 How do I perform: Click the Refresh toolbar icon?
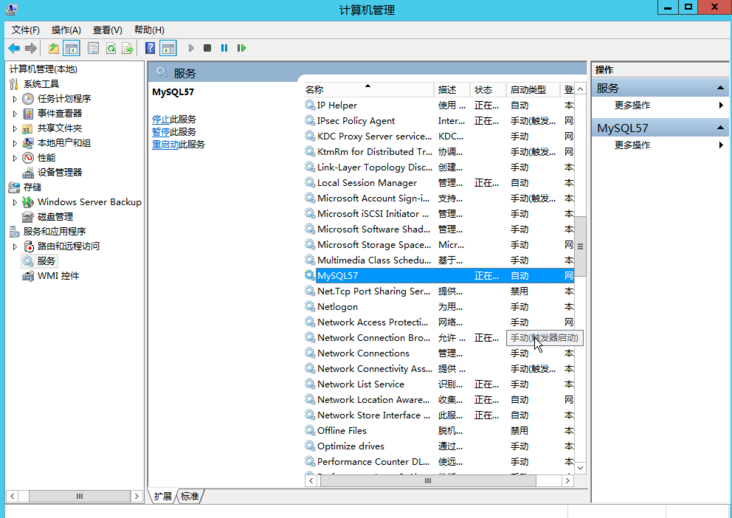pos(111,48)
